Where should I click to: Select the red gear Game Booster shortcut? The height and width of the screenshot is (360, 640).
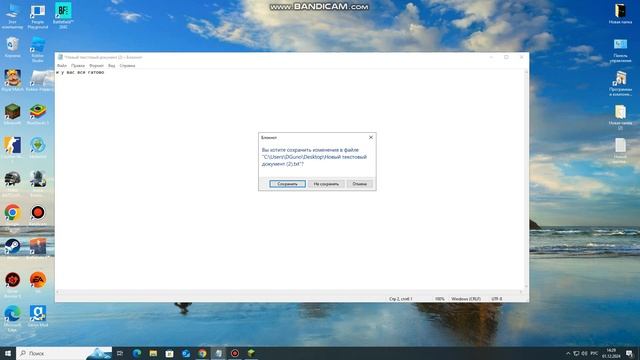click(12, 284)
